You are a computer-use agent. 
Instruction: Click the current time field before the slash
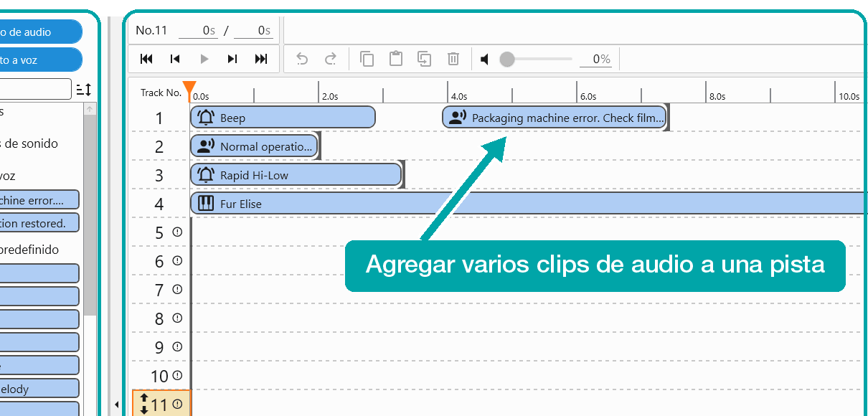click(x=198, y=30)
